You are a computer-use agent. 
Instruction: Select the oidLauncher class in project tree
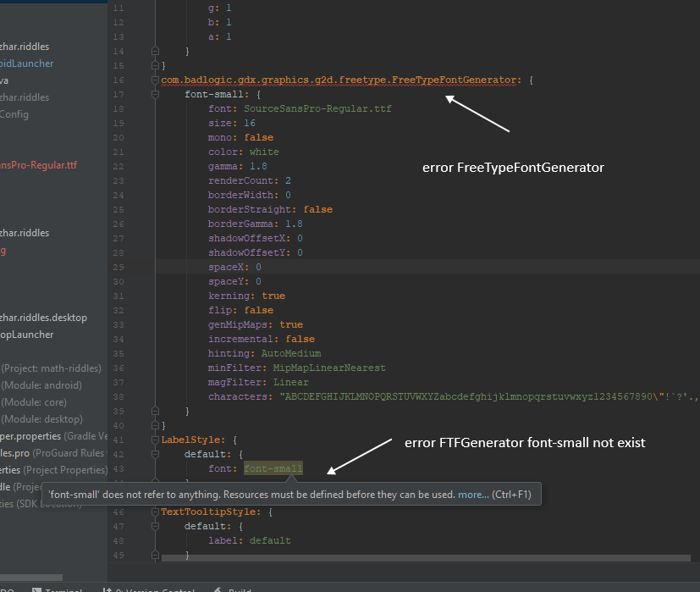point(27,64)
